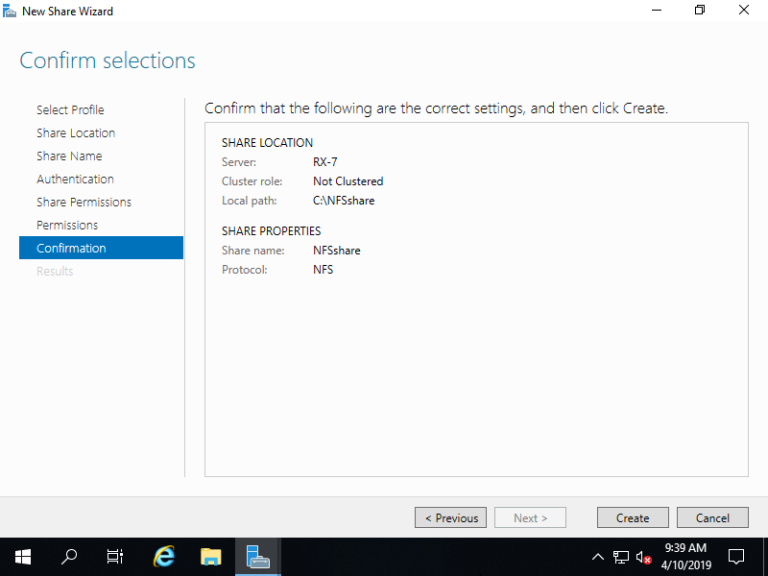Launch Internet Explorer from the taskbar
The height and width of the screenshot is (576, 768).
pyautogui.click(x=163, y=556)
